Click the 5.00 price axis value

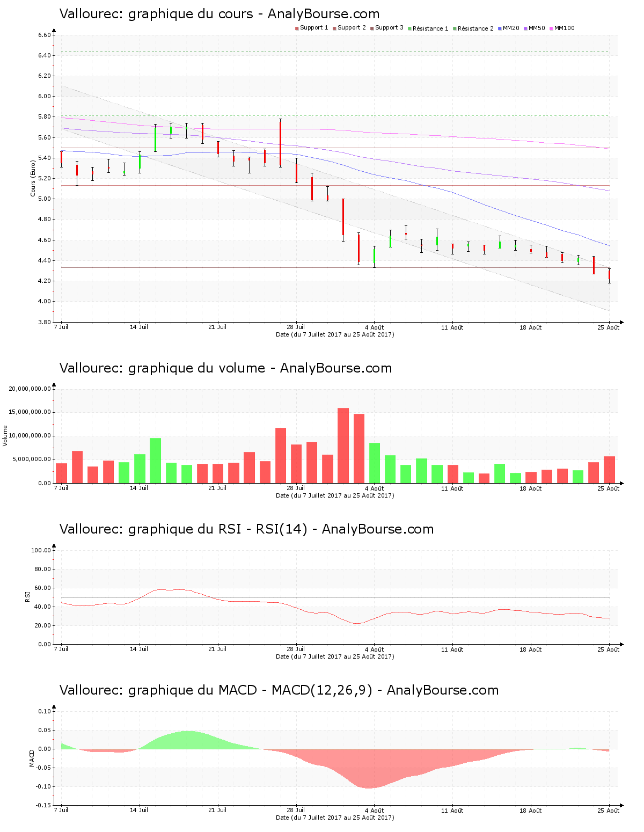[45, 199]
